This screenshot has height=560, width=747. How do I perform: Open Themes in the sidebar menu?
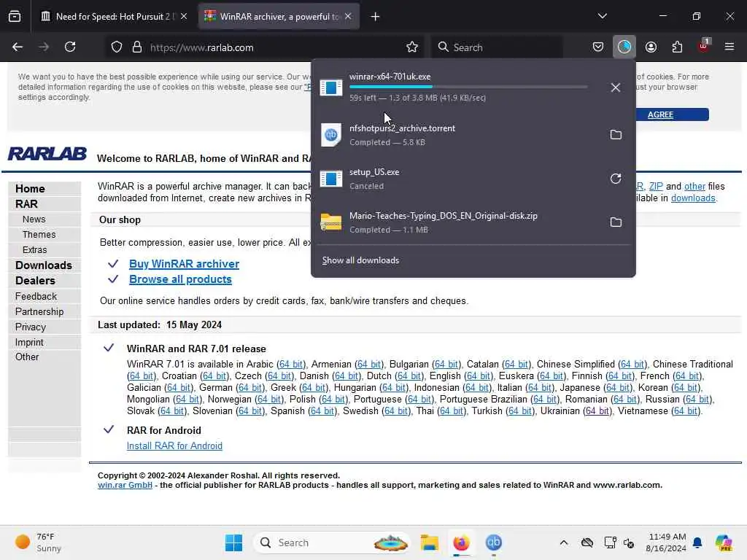(x=39, y=235)
